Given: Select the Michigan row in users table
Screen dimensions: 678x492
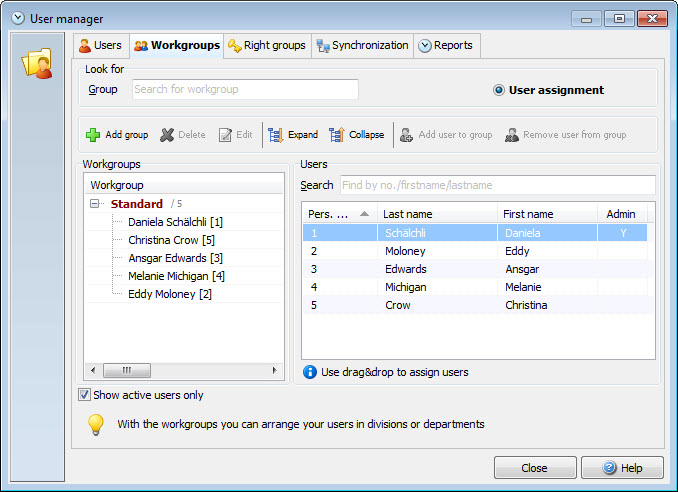Looking at the screenshot, I should pos(475,287).
